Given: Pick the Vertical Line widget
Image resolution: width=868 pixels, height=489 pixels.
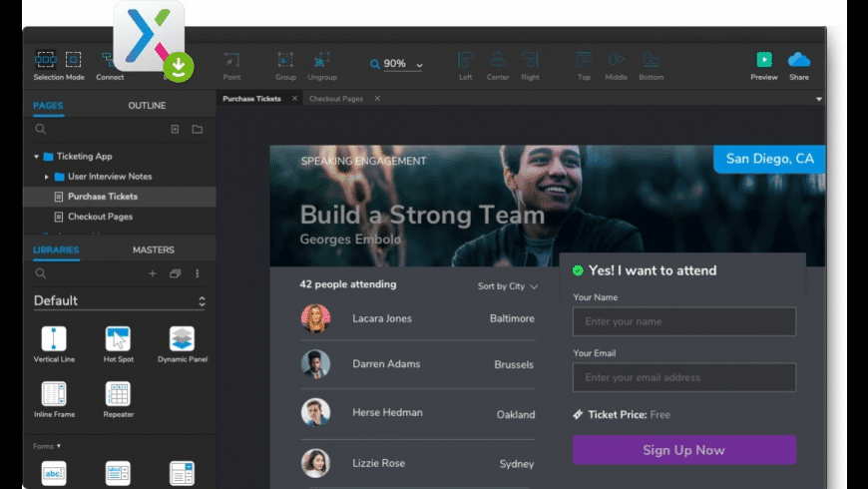Looking at the screenshot, I should [x=54, y=344].
